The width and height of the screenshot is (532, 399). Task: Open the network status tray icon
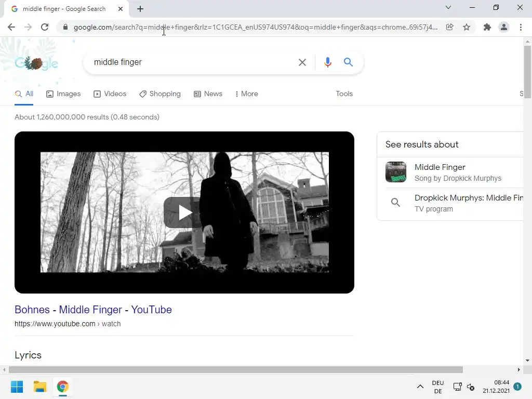(457, 387)
